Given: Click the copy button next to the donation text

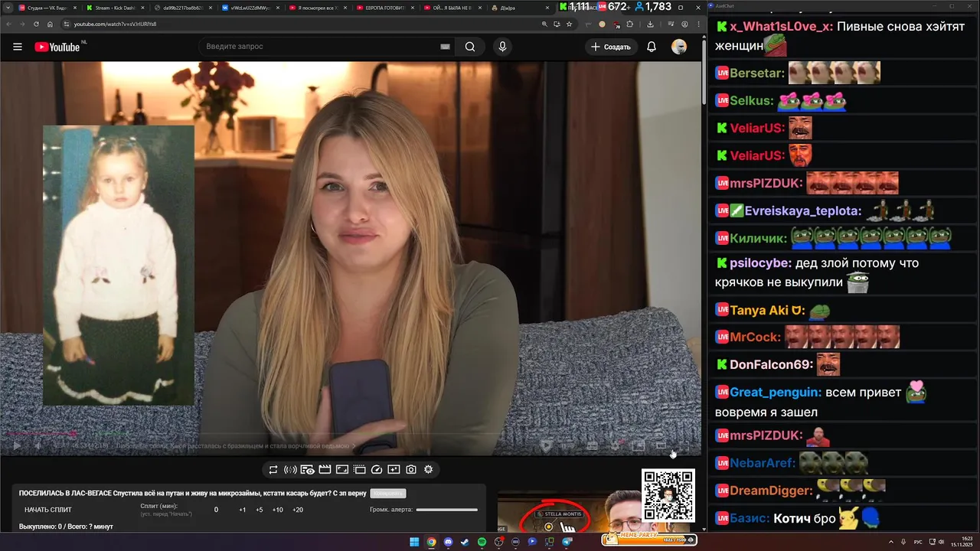Looking at the screenshot, I should pos(387,494).
